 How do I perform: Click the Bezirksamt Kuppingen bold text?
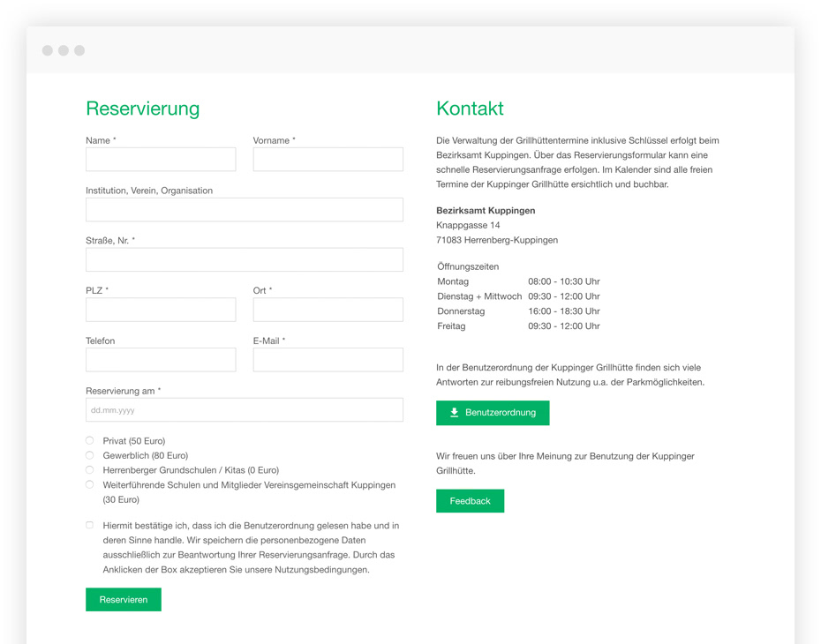coord(486,210)
